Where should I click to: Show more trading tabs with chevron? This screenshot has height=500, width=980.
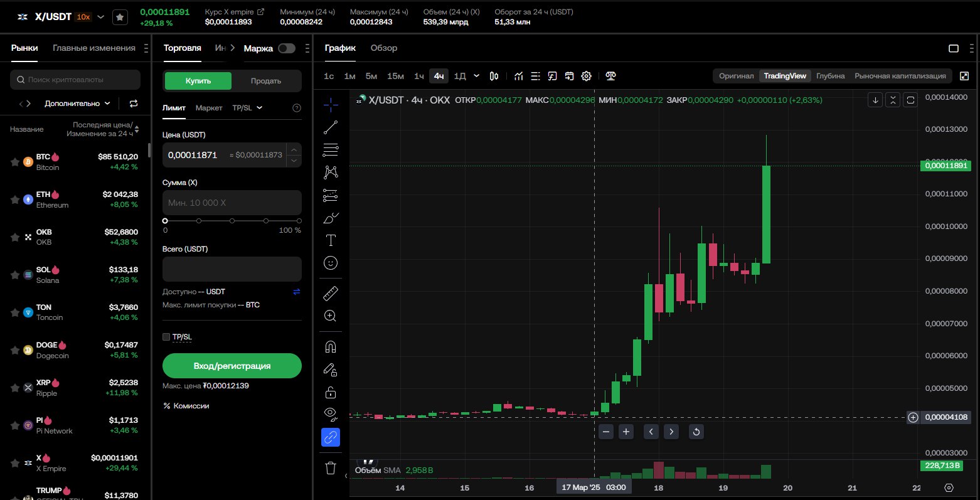(x=232, y=48)
